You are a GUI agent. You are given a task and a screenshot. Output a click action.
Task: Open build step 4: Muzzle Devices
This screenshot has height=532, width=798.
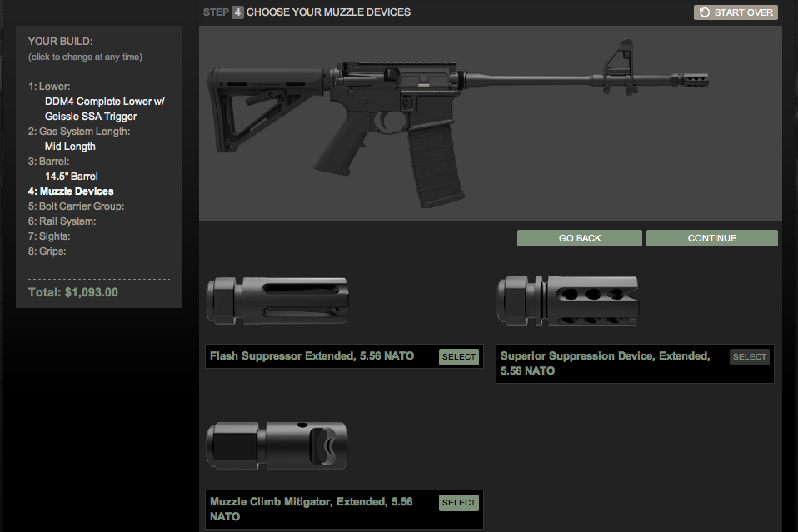click(71, 191)
